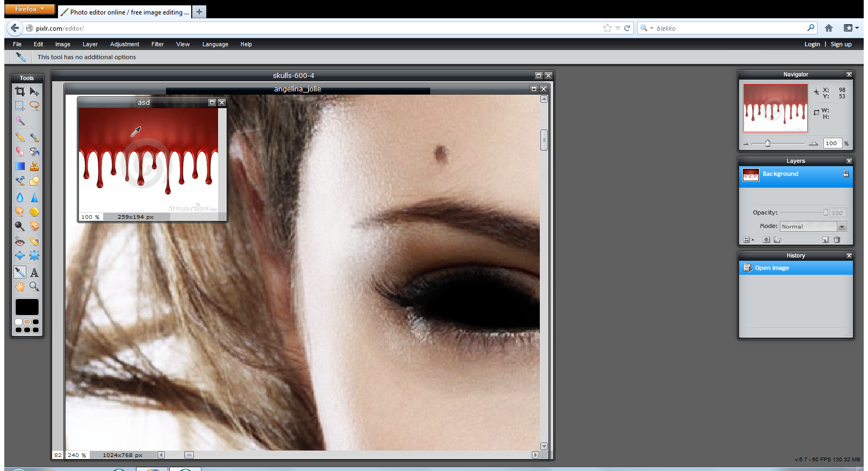Select the rectangular Marquee tool
This screenshot has height=471, width=868.
point(20,106)
